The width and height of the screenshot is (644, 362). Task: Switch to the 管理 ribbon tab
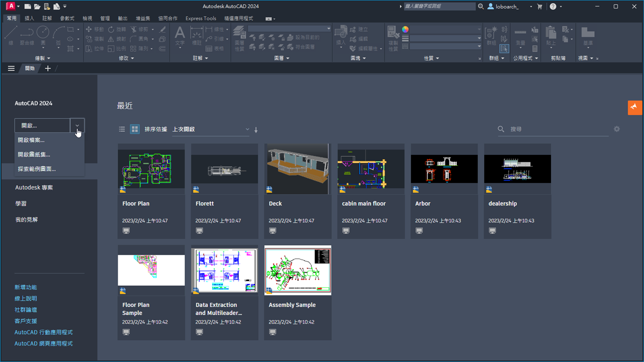tap(105, 19)
